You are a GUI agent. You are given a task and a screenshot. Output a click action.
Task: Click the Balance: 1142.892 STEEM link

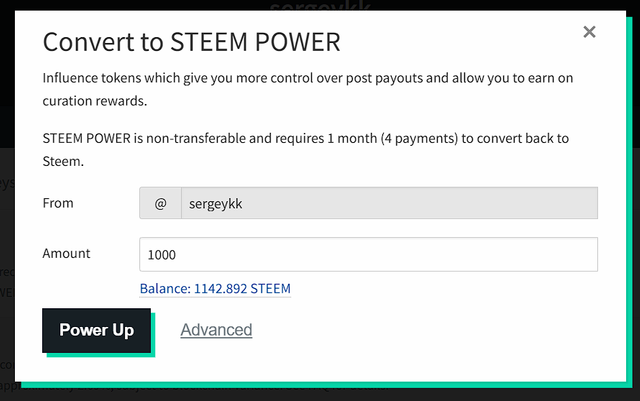tap(215, 289)
